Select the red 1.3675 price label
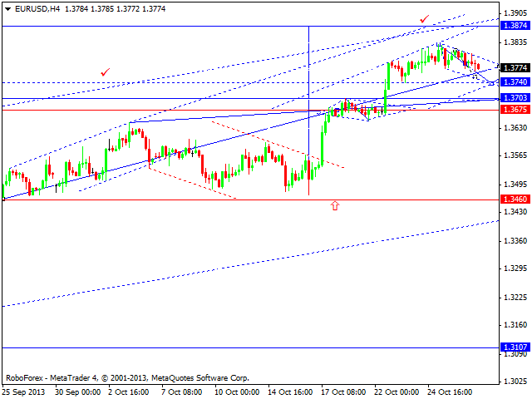The image size is (532, 399). pos(515,109)
